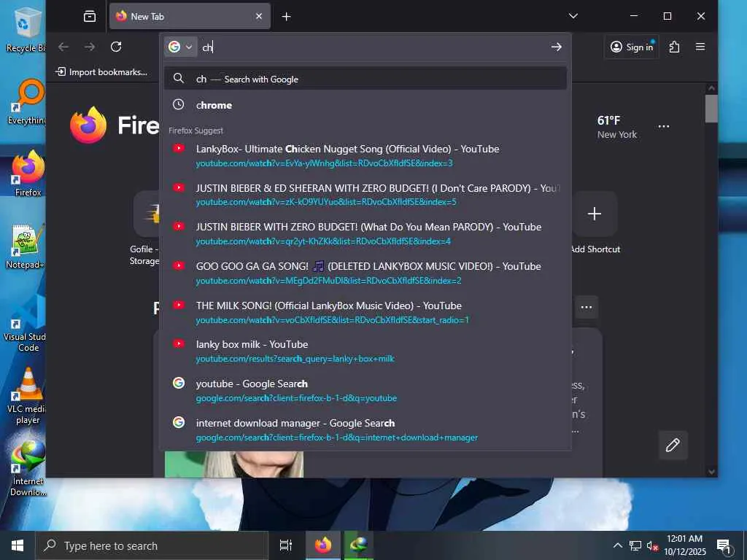The image size is (747, 560).
Task: Select the 'chrome' history suggestion
Action: click(365, 105)
